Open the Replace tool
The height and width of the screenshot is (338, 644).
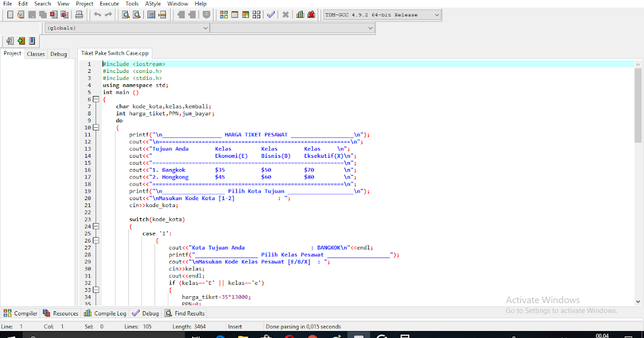tap(137, 14)
